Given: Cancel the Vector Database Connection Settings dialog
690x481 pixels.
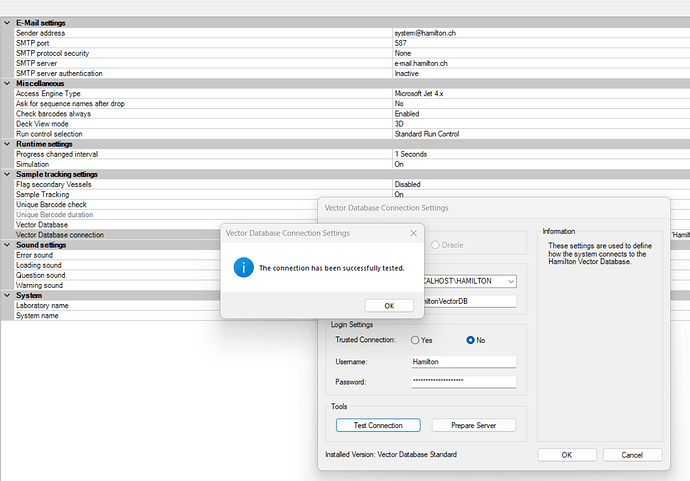Looking at the screenshot, I should click(x=632, y=455).
